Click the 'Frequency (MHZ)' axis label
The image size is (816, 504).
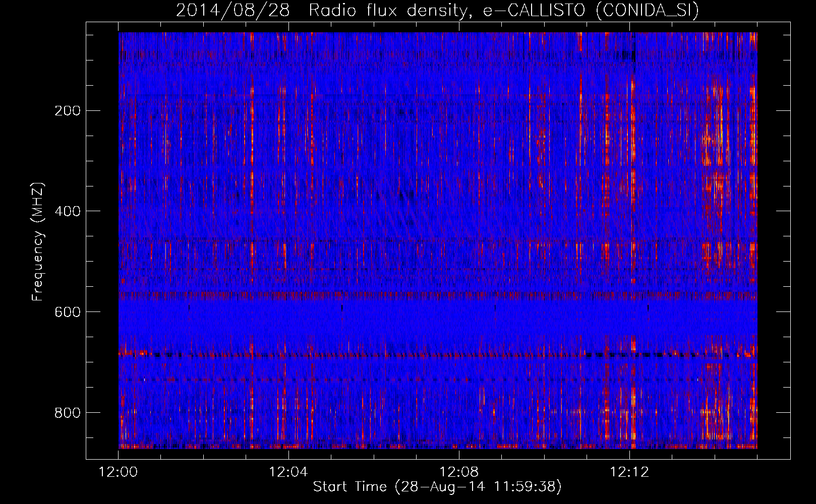(x=38, y=241)
